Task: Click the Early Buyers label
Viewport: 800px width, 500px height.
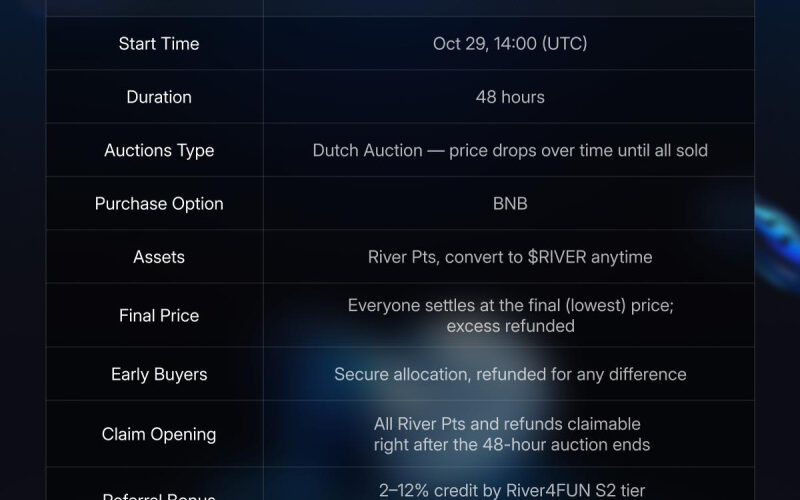Action: click(158, 374)
